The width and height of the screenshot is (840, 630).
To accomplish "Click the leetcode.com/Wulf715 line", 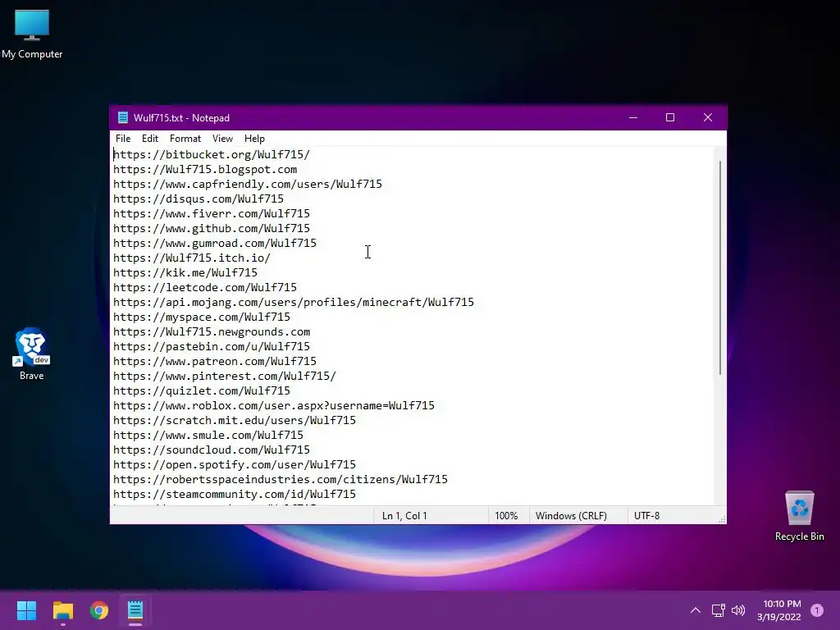I will [x=205, y=287].
